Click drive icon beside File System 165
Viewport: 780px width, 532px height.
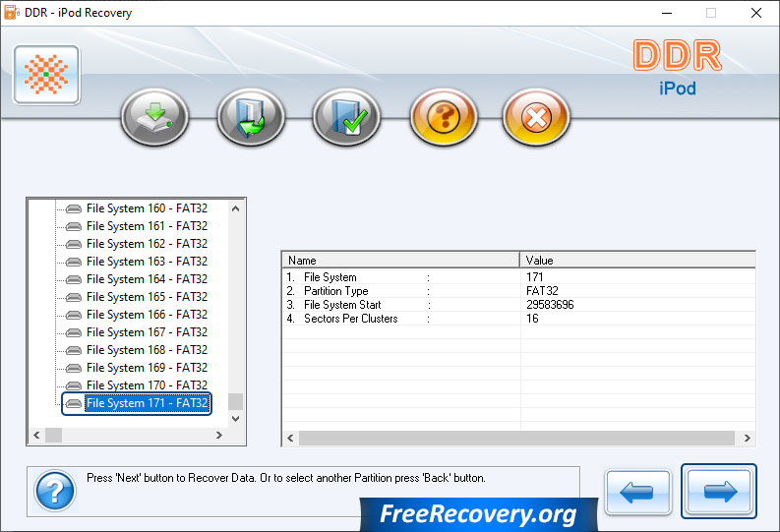74,297
